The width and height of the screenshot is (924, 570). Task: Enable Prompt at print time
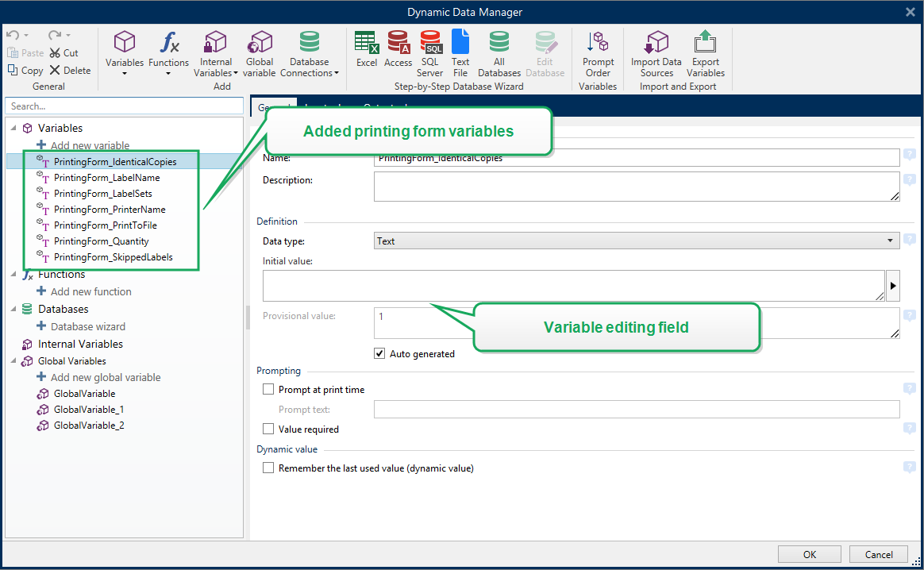(268, 390)
